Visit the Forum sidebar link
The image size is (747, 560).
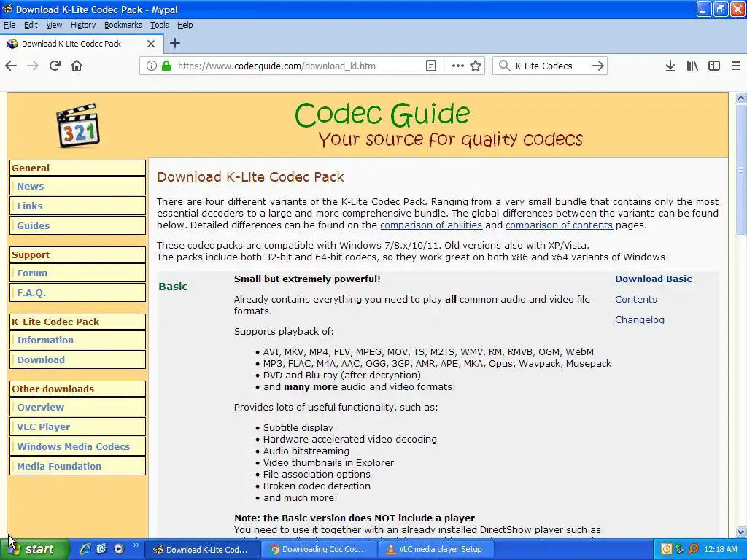[x=77, y=273]
